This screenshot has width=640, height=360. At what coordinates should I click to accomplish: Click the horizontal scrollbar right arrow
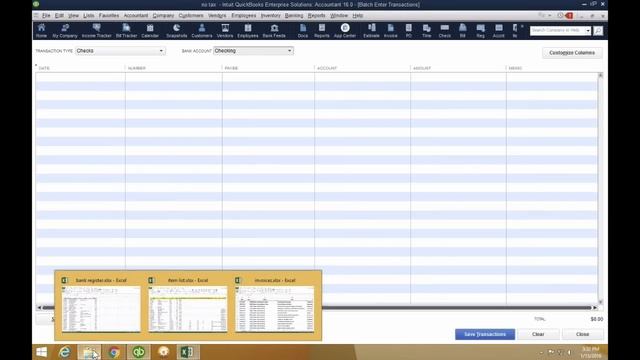point(595,308)
